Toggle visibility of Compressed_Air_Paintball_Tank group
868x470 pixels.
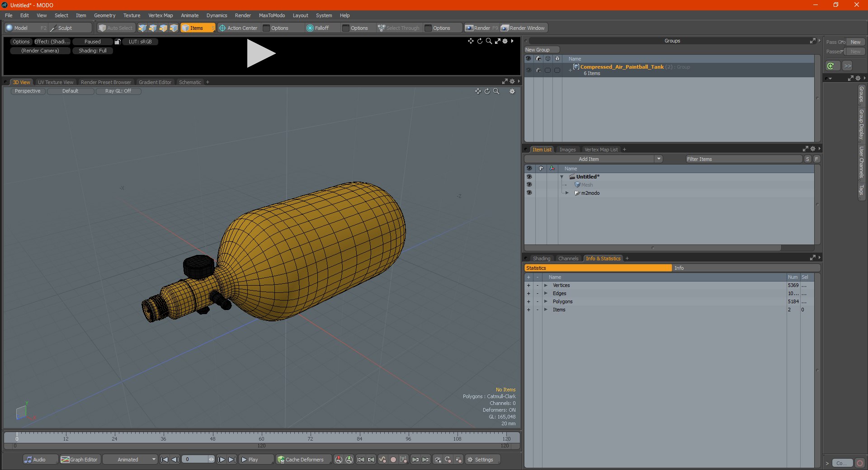(528, 70)
